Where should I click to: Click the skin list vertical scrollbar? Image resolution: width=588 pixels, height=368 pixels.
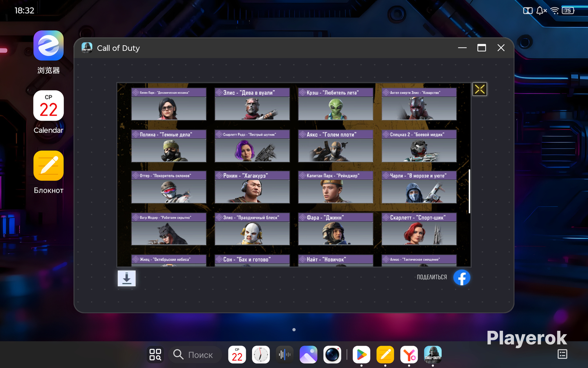pos(469,191)
